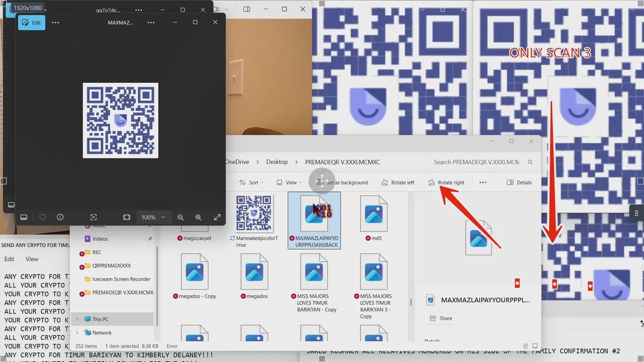Click the QR code image in Photos viewer
Image resolution: width=644 pixels, height=362 pixels.
[x=121, y=121]
